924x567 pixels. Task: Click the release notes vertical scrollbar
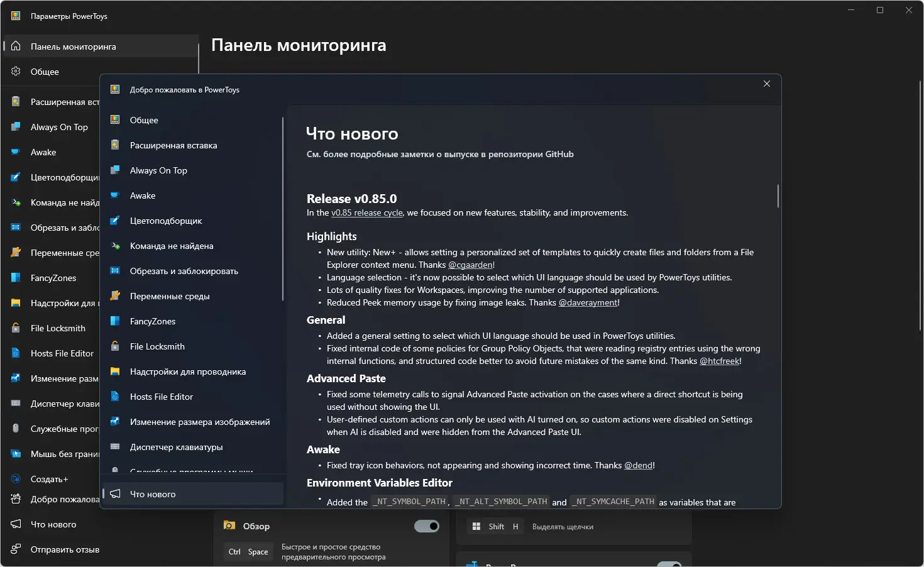778,196
